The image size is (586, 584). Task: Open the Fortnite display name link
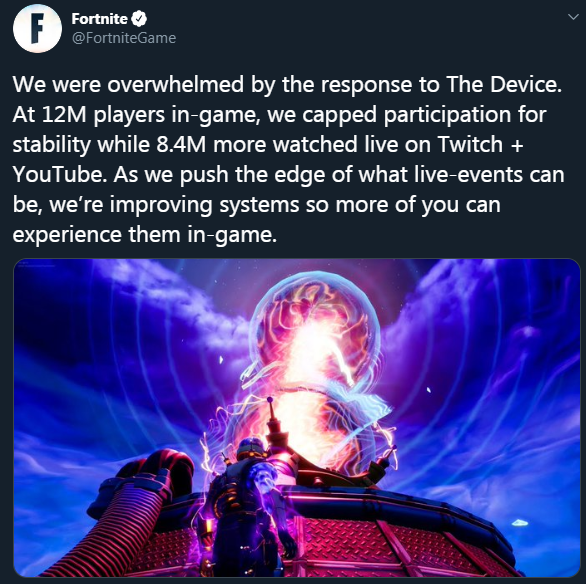99,19
